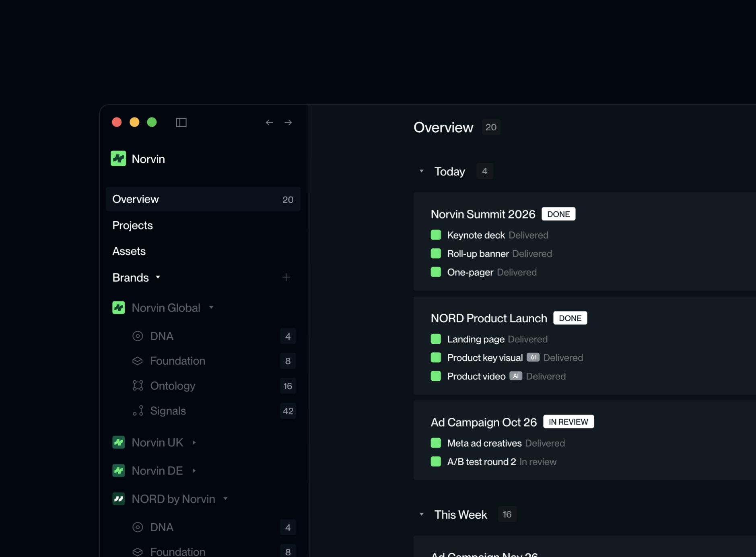Click Foundation icon under Norvin Global
The image size is (756, 557).
pos(138,361)
